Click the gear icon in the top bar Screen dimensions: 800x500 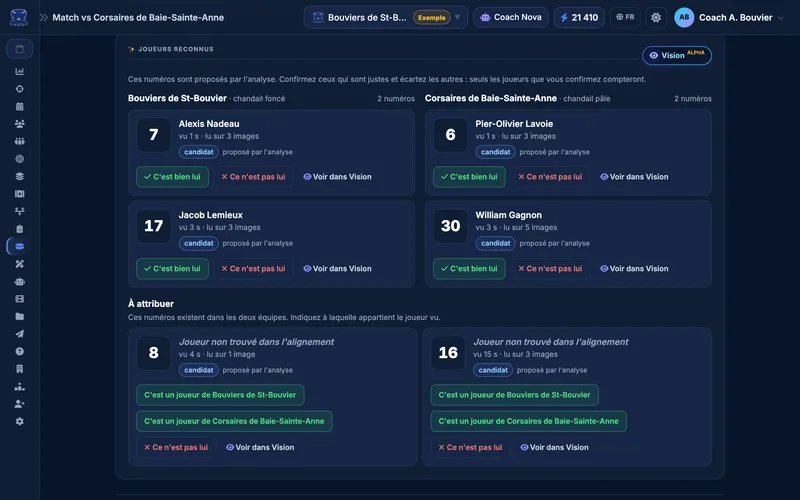tap(656, 17)
